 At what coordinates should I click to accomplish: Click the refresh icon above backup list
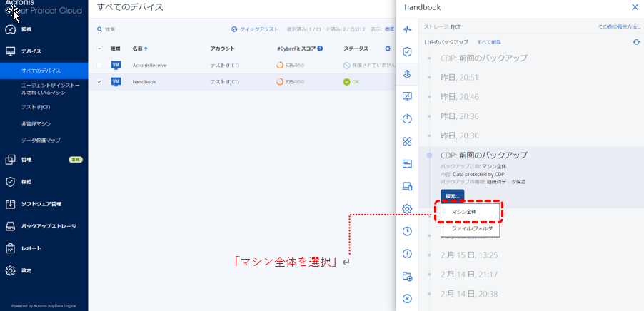(x=636, y=42)
